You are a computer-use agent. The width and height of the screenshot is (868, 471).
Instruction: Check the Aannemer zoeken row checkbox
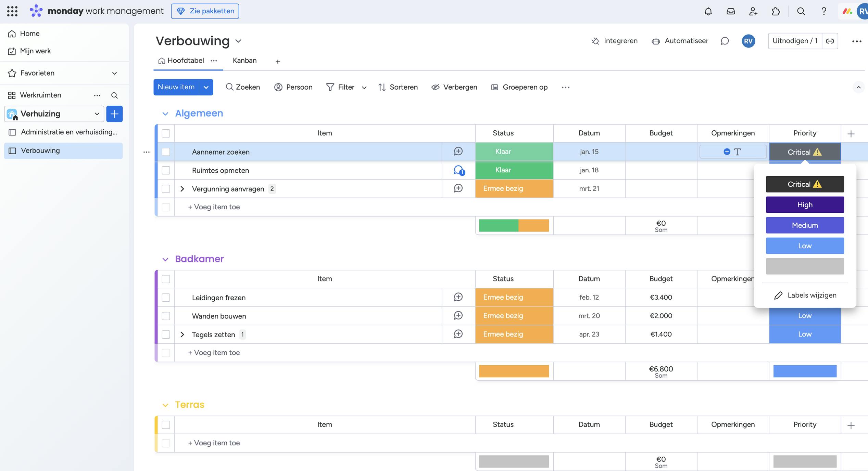pyautogui.click(x=166, y=152)
